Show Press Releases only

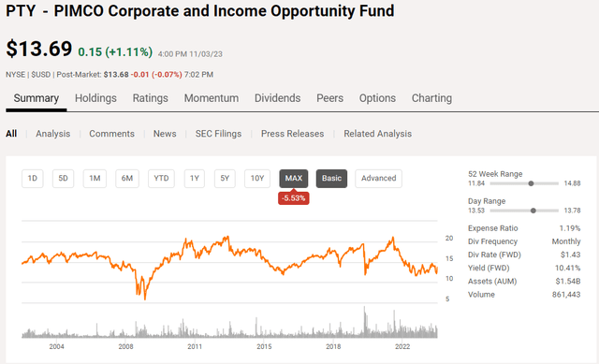pyautogui.click(x=292, y=134)
